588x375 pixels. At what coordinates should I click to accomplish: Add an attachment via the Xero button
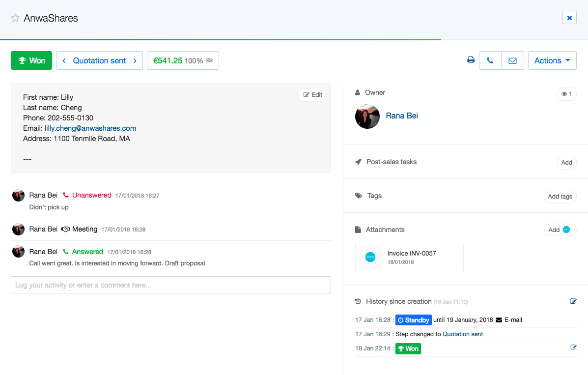(x=560, y=230)
